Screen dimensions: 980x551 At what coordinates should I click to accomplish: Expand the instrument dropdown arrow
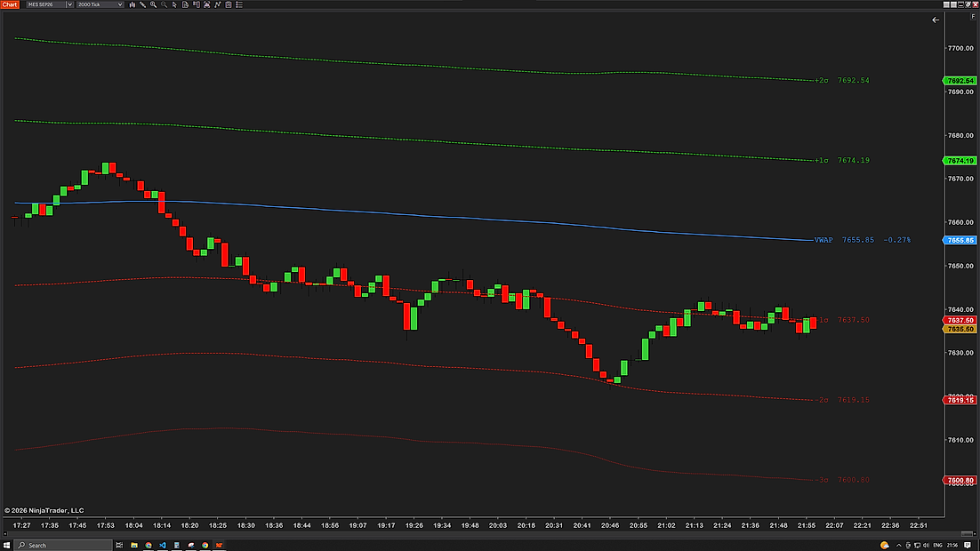69,4
